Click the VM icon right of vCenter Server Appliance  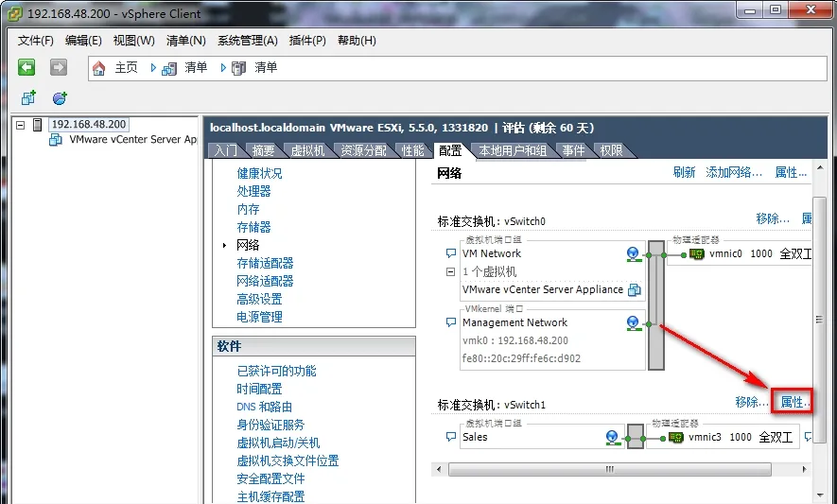pyautogui.click(x=635, y=290)
